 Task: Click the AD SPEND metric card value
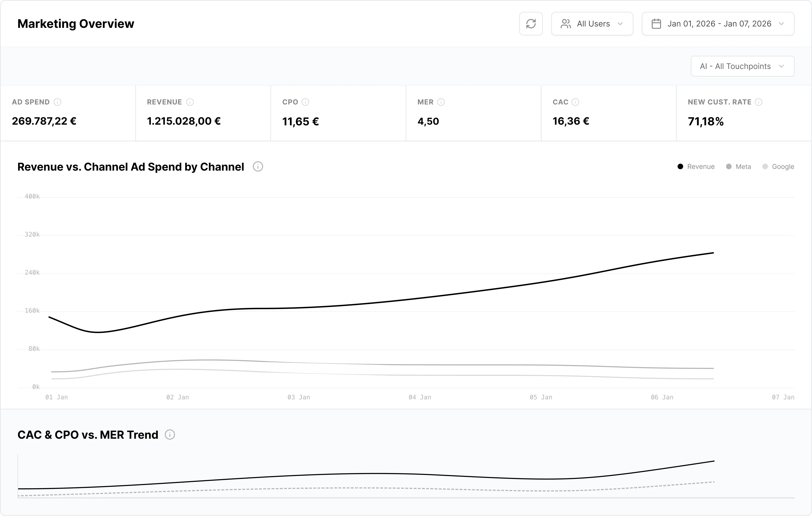44,121
